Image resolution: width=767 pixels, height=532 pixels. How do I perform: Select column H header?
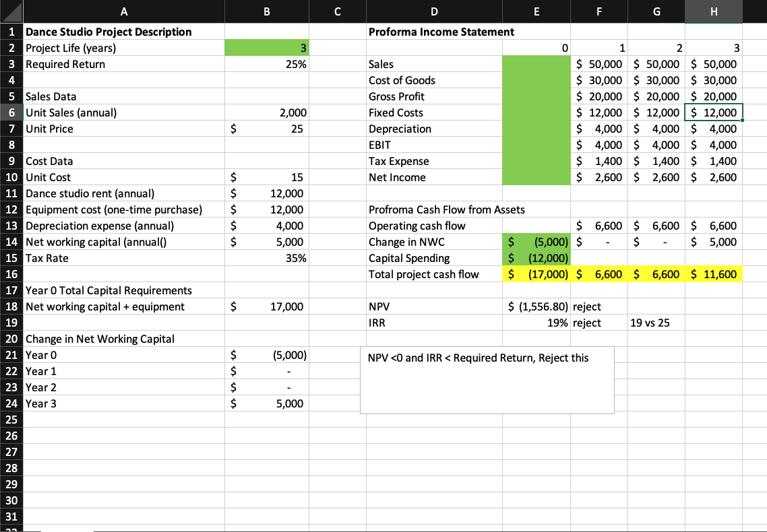[x=713, y=11]
